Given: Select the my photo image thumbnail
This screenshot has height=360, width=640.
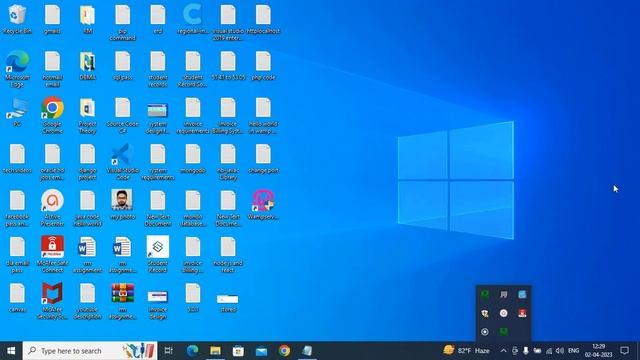Looking at the screenshot, I should coord(122,205).
